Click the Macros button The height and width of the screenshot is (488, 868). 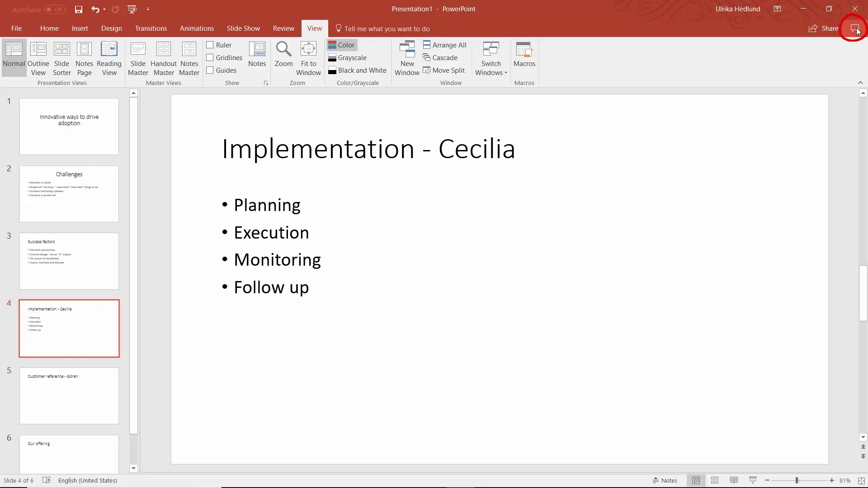tap(524, 55)
